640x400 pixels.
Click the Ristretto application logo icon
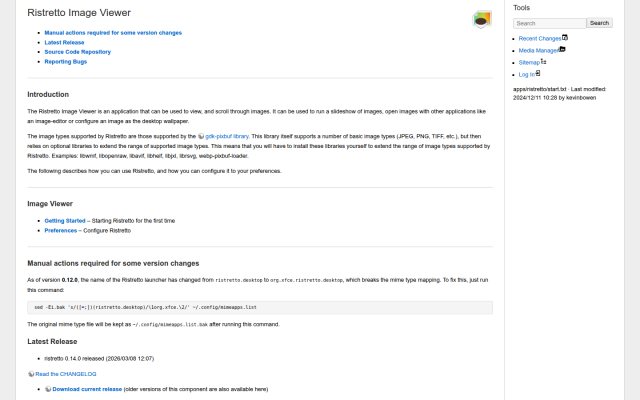482,19
